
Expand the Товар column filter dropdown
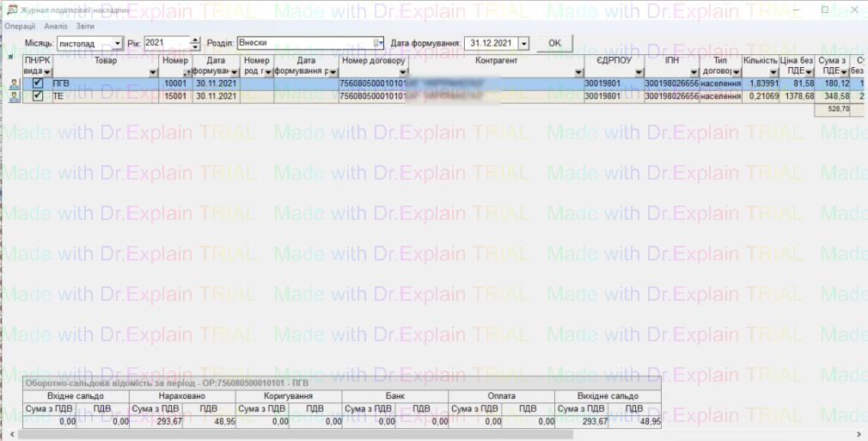[154, 72]
